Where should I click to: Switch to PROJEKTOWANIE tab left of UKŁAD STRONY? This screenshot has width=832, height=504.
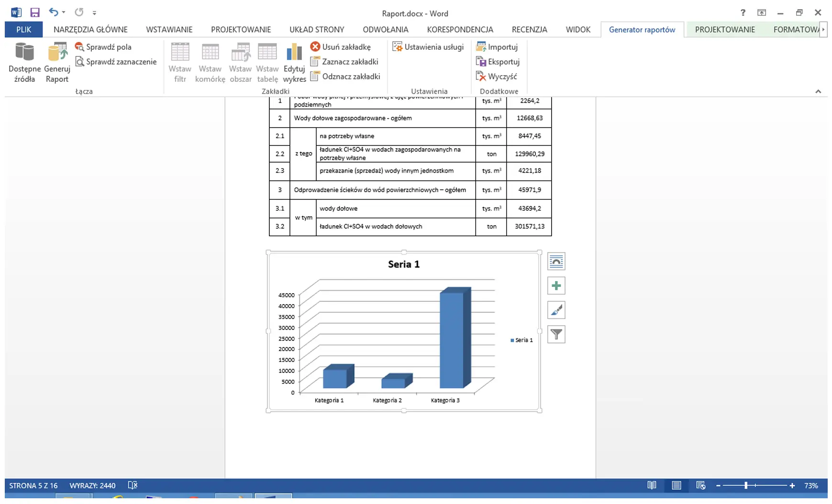click(x=241, y=30)
